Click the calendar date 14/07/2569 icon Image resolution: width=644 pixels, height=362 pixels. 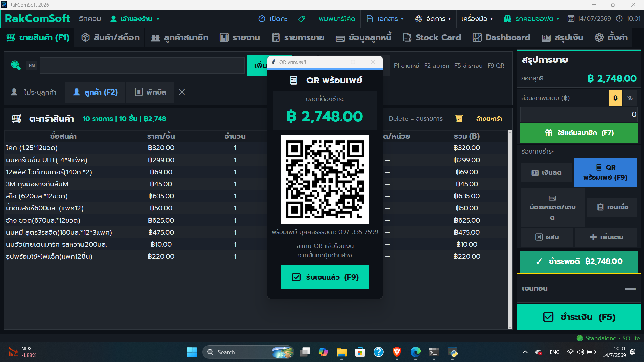pos(571,19)
